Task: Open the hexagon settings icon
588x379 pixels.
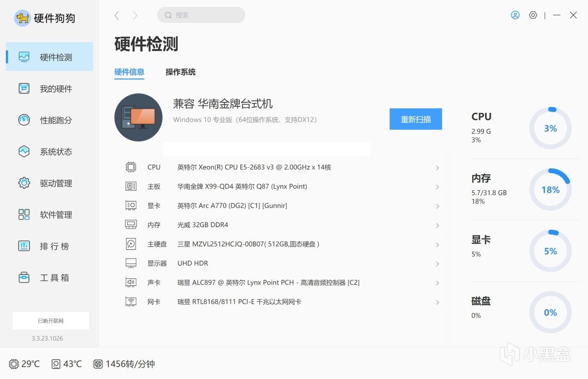Action: pyautogui.click(x=533, y=15)
